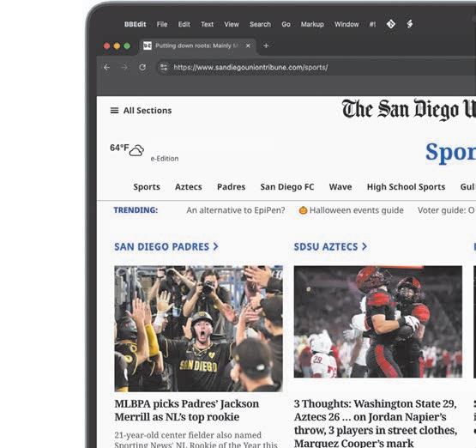Click the browser back arrow
476x448 pixels.
[106, 68]
